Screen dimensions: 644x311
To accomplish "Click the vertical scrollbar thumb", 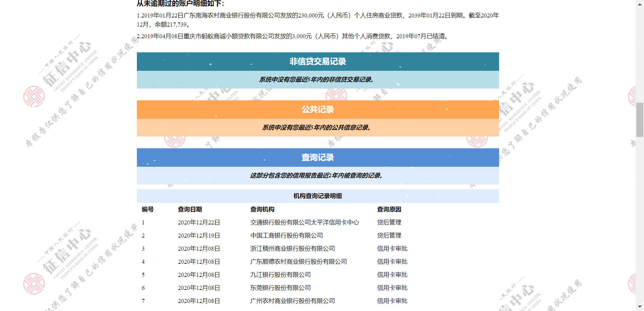I will 640,120.
